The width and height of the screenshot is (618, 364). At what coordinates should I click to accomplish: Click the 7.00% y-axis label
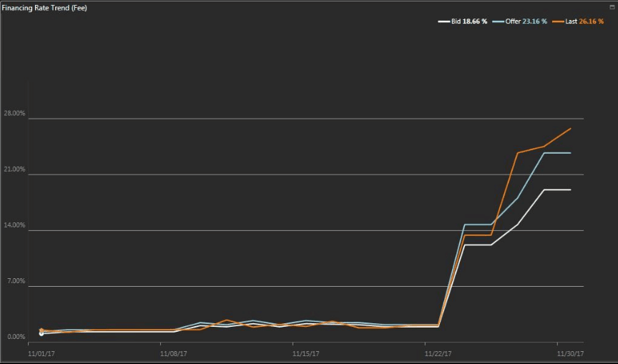(16, 281)
